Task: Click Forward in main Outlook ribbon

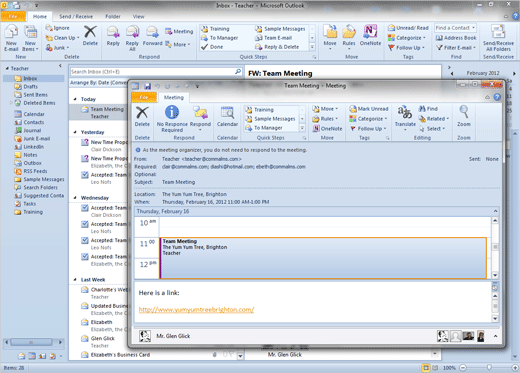Action: 152,36
